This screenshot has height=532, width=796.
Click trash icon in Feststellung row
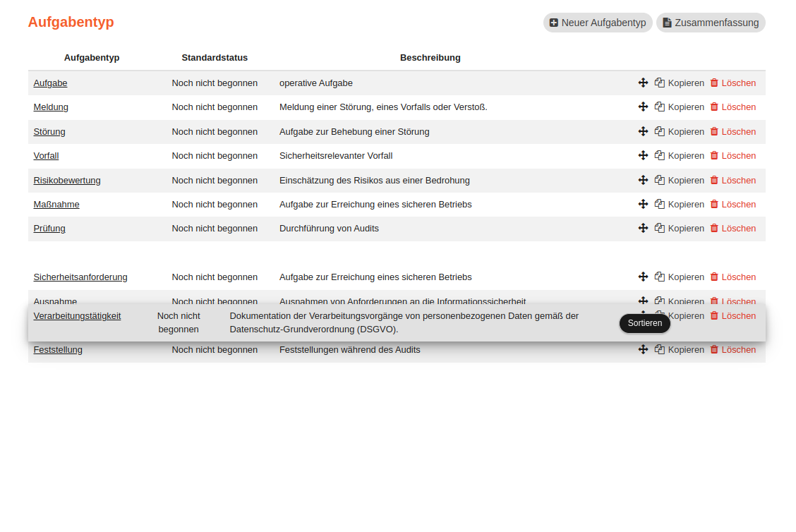714,349
